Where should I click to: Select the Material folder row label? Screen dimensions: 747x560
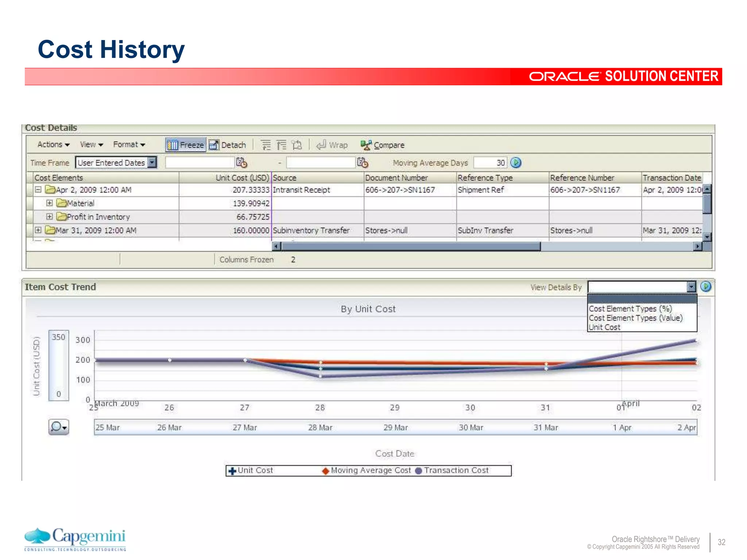tap(80, 203)
